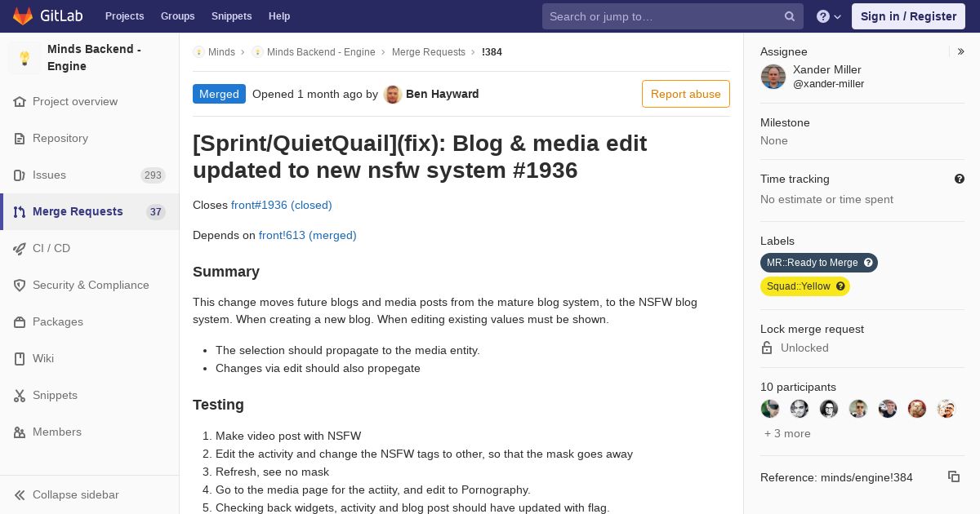Open the front#1936 (closed) link
Screen dimensions: 980x514
tap(282, 205)
